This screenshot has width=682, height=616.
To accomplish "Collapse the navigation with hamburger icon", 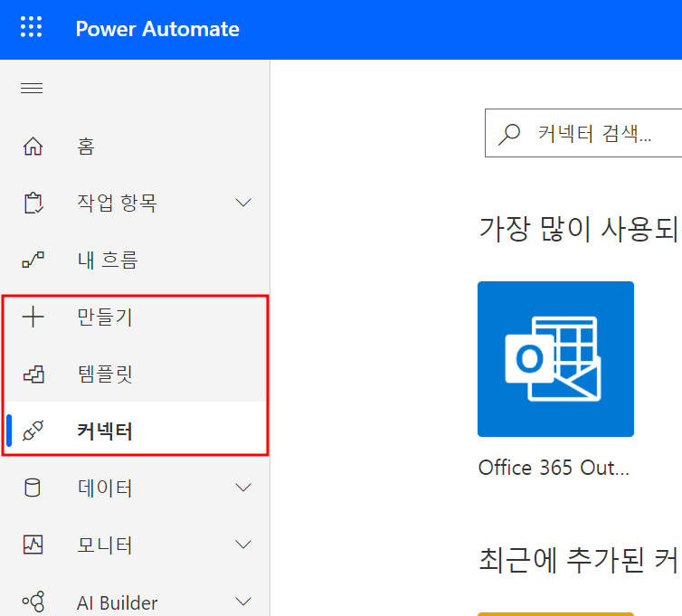I will (32, 89).
